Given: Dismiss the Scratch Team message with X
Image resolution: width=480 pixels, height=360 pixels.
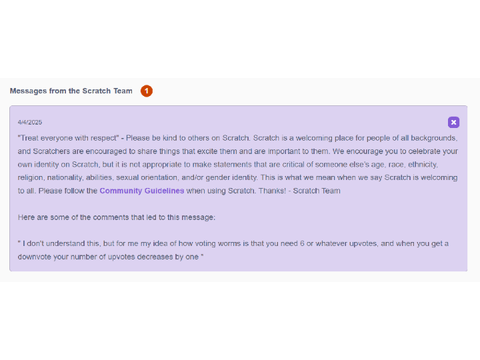Looking at the screenshot, I should point(453,122).
